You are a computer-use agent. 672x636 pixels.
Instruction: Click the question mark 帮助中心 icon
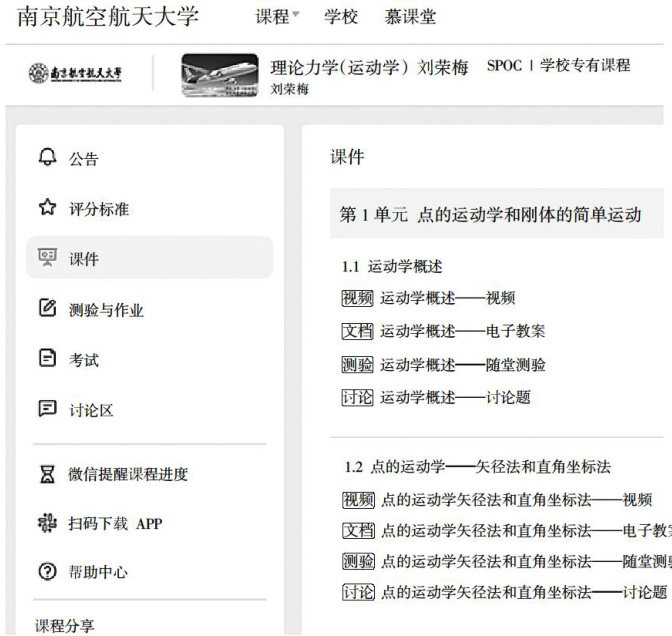pos(47,572)
